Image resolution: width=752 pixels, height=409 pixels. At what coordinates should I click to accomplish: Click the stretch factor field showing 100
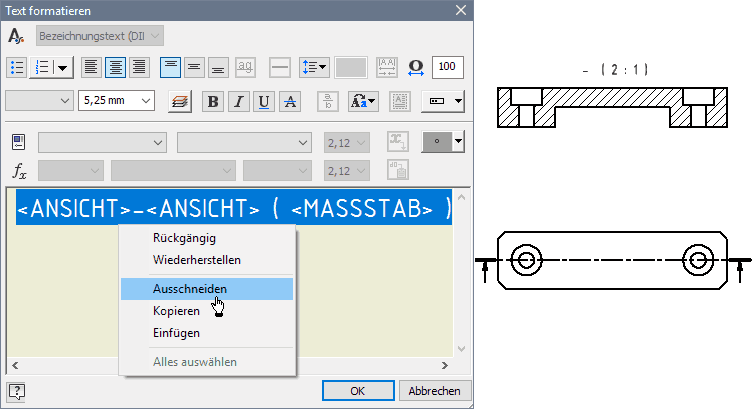[449, 67]
